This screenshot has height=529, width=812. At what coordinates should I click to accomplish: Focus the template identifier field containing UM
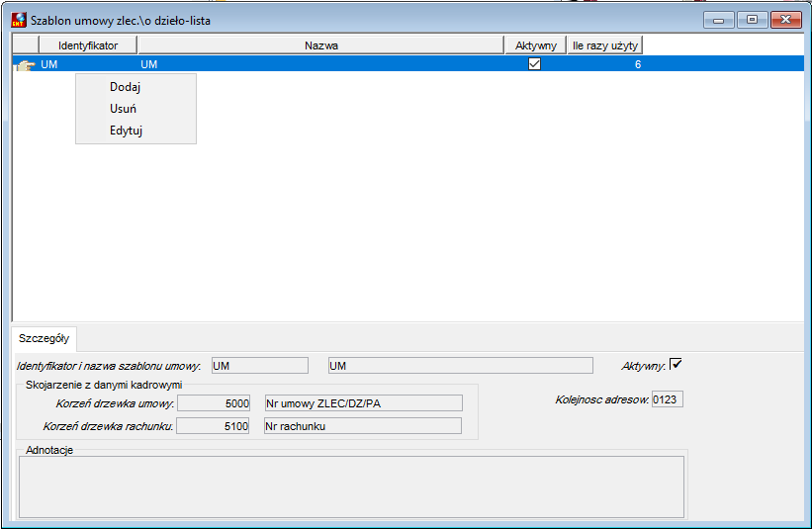click(260, 366)
